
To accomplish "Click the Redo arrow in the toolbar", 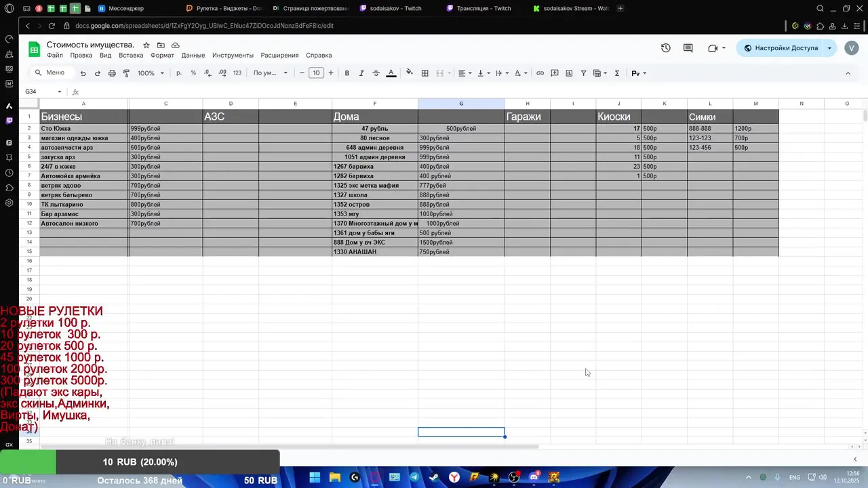I will (98, 73).
